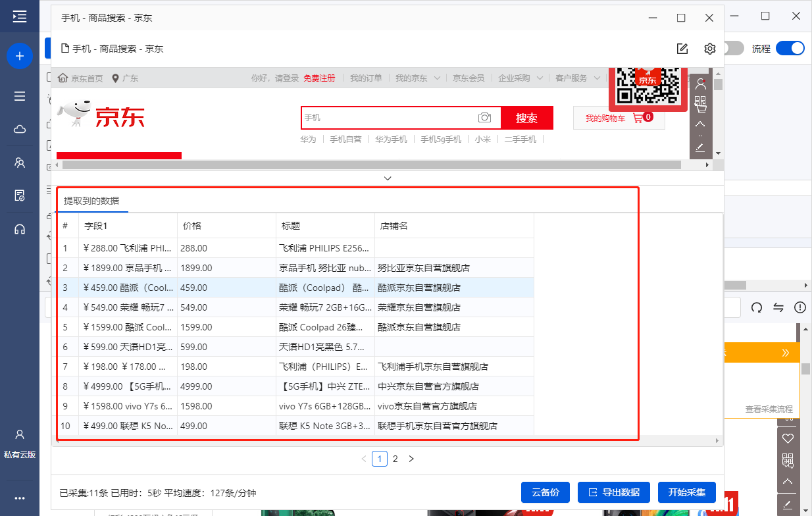The height and width of the screenshot is (516, 812).
Task: Go to previous page arrow in pagination
Action: point(364,459)
